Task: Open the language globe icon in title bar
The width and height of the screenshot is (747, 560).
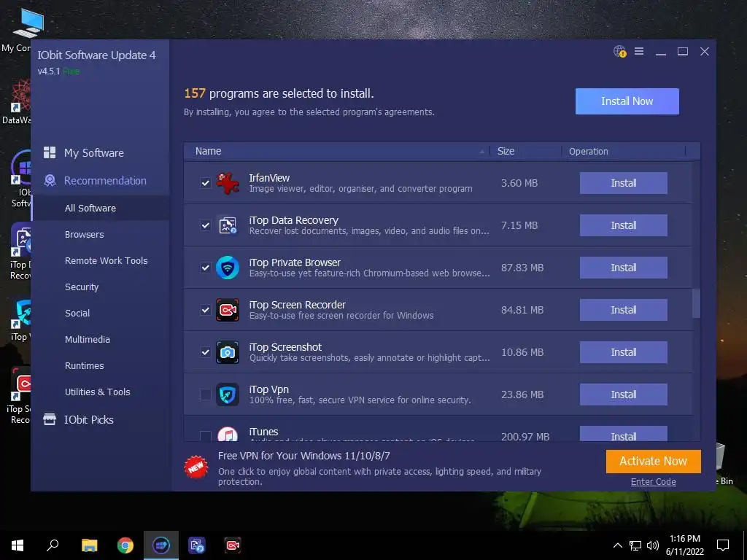Action: pos(619,52)
